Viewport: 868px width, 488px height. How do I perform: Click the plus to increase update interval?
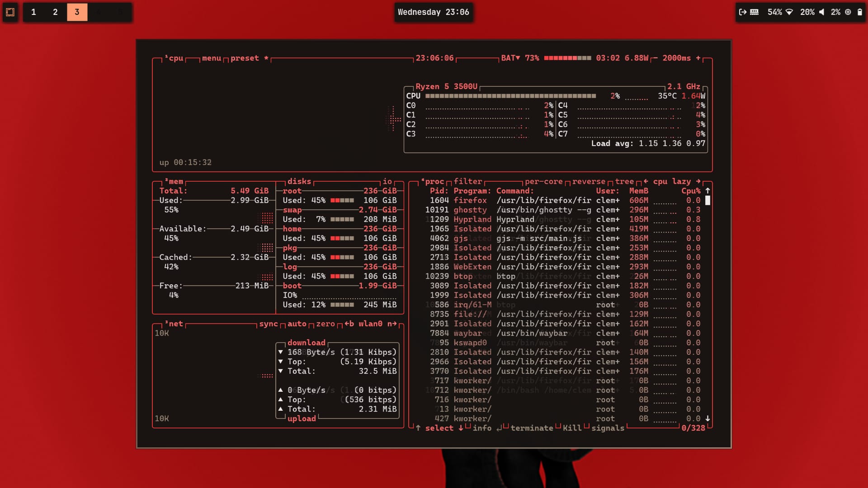698,58
